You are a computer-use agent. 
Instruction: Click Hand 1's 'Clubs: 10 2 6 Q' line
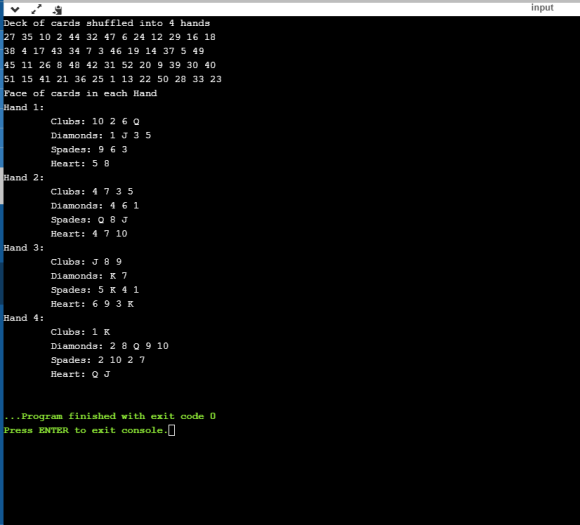point(95,121)
